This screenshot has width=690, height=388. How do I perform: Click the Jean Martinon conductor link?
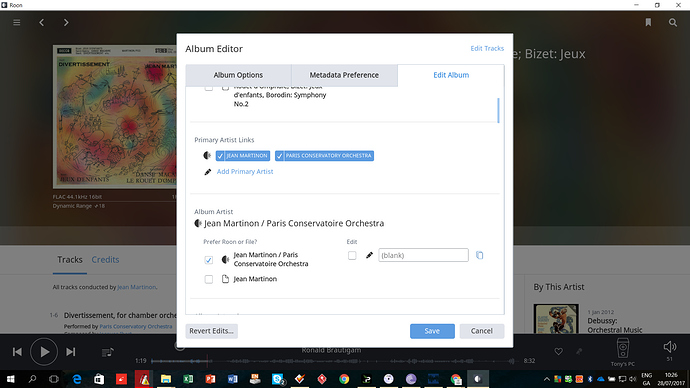point(136,287)
